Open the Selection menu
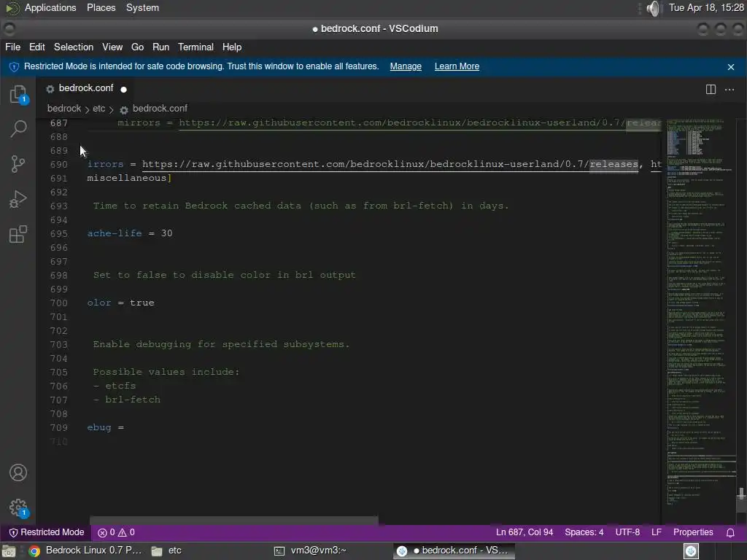Image resolution: width=747 pixels, height=560 pixels. click(x=74, y=47)
